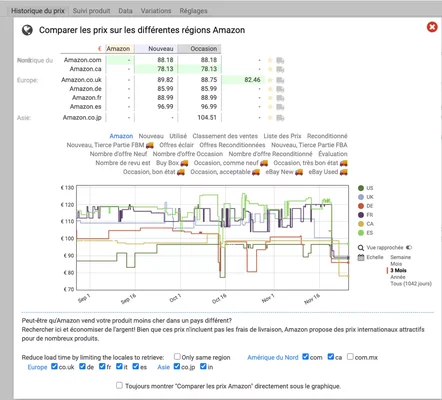Screen dimensions: 442x400
Task: Enable the Only same region checkbox
Action: (x=177, y=357)
